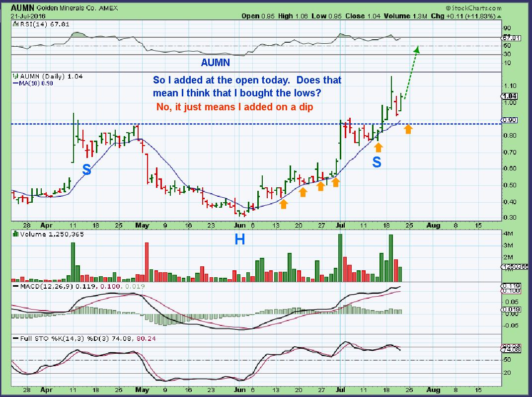This screenshot has height=397, width=532.
Task: Click the MA(10) blue line legend marker
Action: (15, 83)
